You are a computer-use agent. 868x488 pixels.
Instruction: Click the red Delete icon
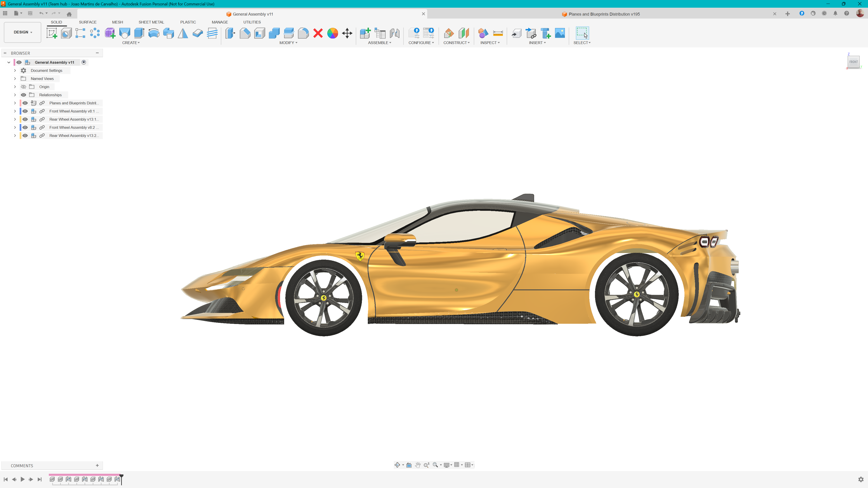[x=318, y=33]
